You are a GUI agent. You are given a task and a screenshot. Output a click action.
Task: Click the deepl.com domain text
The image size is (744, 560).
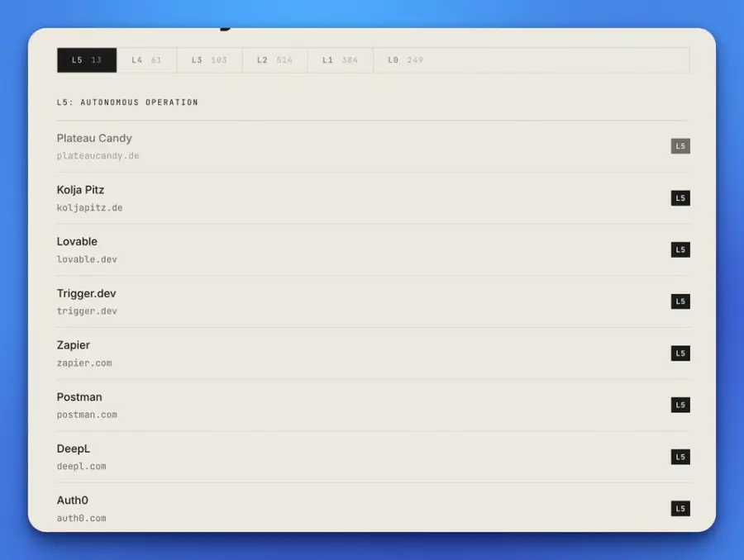click(82, 466)
